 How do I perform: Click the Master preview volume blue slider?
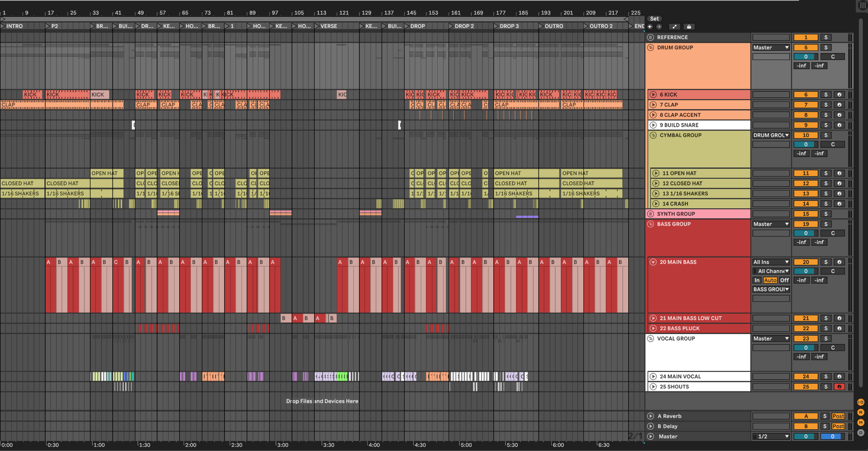click(x=832, y=437)
